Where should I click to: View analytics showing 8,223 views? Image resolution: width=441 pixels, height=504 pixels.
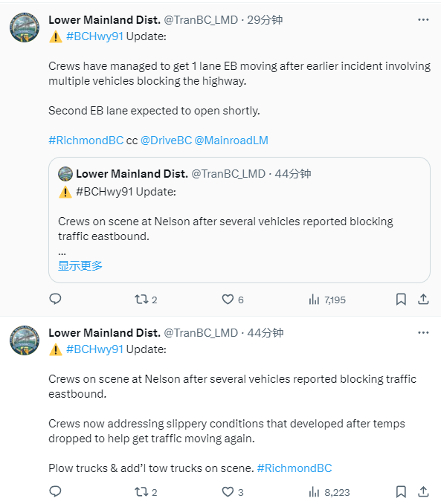click(x=329, y=492)
